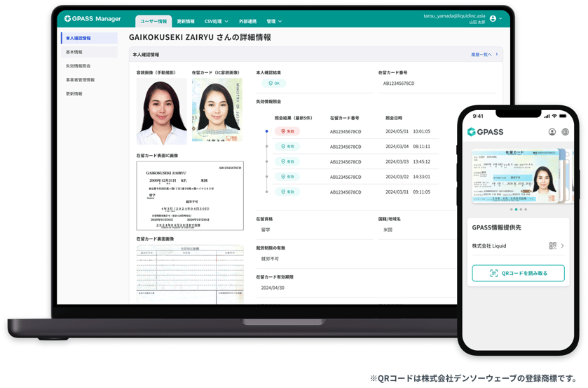Open the 在留カード表面IC画像 card image
The height and width of the screenshot is (388, 588).
pyautogui.click(x=190, y=196)
